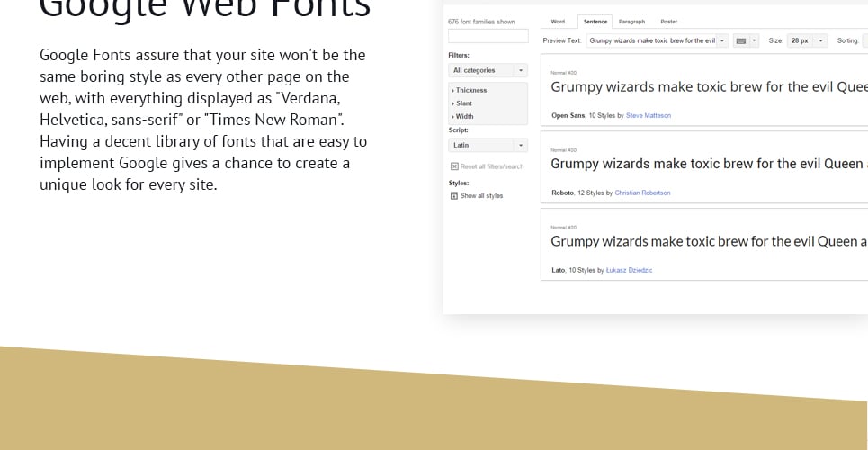Open the Latin script dropdown

click(488, 145)
